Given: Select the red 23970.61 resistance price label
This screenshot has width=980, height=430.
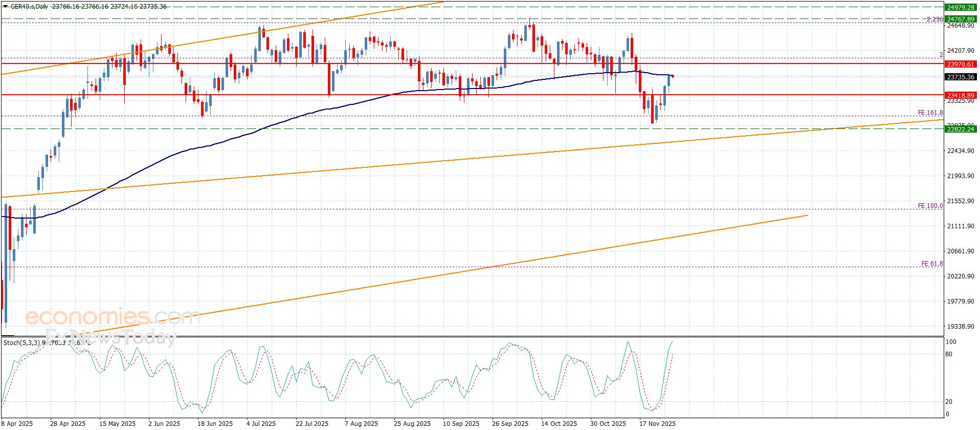Looking at the screenshot, I should tap(961, 64).
